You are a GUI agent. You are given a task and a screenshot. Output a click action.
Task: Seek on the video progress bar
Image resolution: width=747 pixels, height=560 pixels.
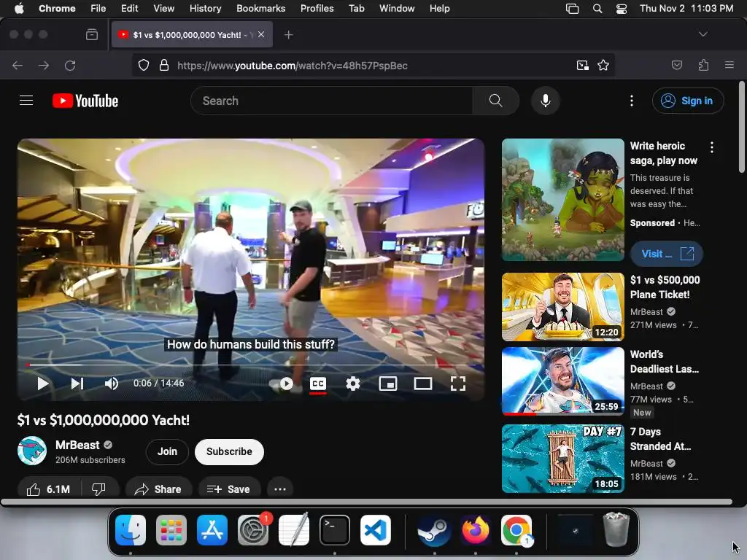[x=251, y=365]
